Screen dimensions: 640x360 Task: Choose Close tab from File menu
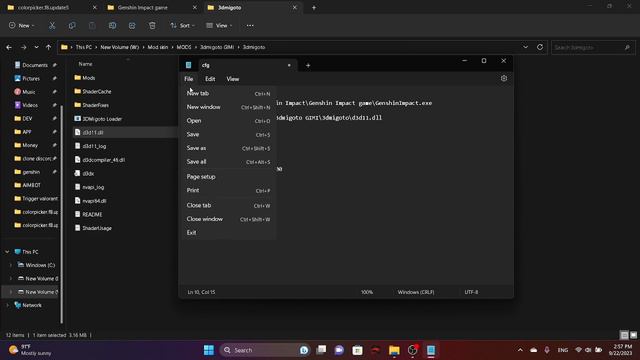[x=228, y=205]
